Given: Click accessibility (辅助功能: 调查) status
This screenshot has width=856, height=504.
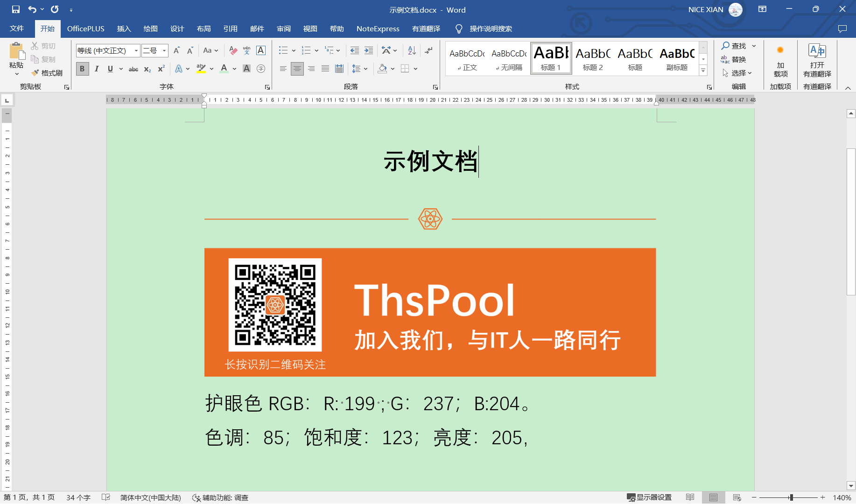Looking at the screenshot, I should tap(220, 497).
